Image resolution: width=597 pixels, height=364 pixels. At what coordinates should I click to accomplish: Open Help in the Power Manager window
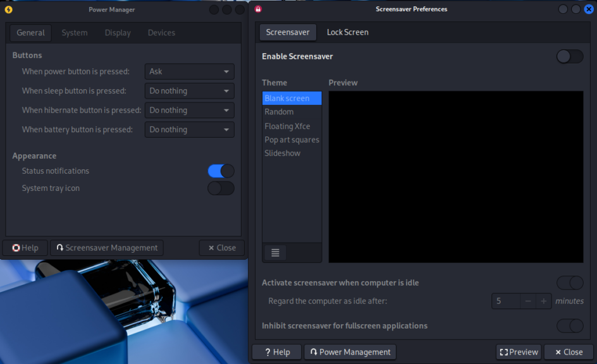click(25, 248)
